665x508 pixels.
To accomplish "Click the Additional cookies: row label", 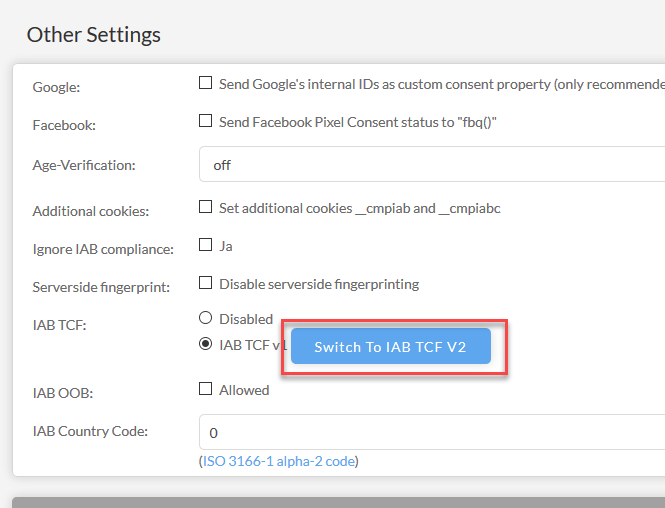I will pyautogui.click(x=91, y=211).
